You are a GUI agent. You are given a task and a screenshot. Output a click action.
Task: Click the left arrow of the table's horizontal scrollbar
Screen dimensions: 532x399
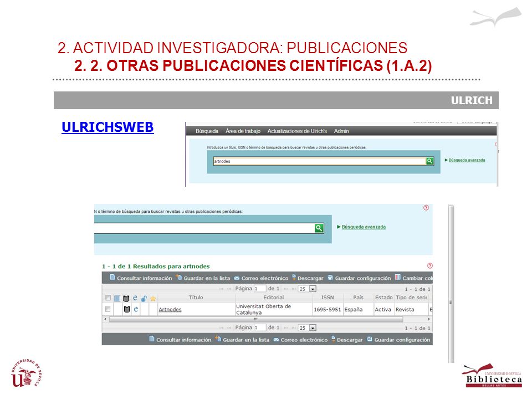tap(105, 319)
